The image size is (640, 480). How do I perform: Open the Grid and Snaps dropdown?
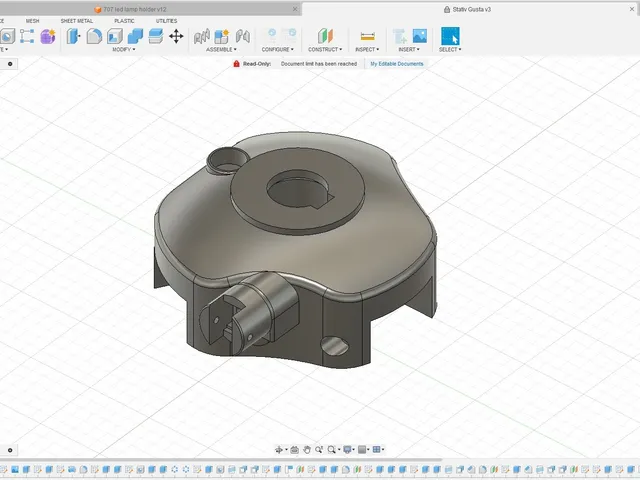pyautogui.click(x=363, y=450)
